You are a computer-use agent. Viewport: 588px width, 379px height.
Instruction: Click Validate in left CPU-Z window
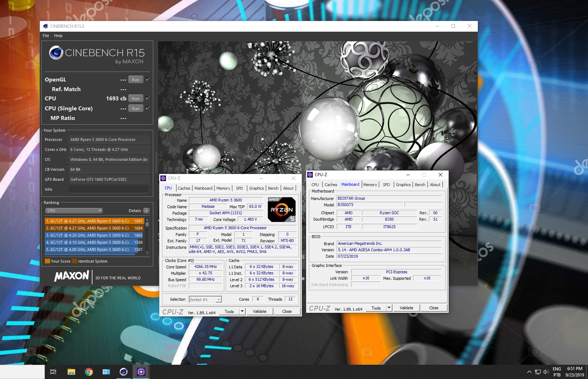[x=260, y=311]
